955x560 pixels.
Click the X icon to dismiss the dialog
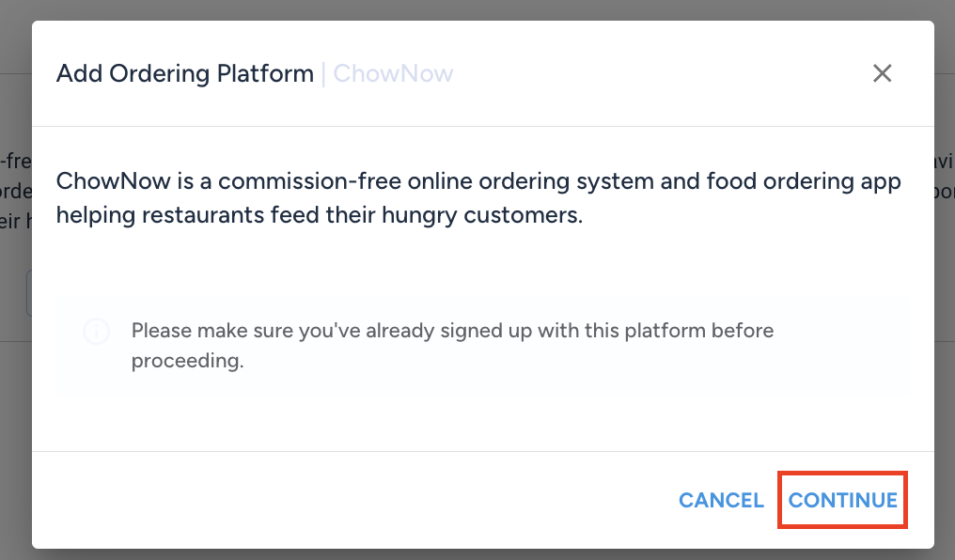pos(882,73)
